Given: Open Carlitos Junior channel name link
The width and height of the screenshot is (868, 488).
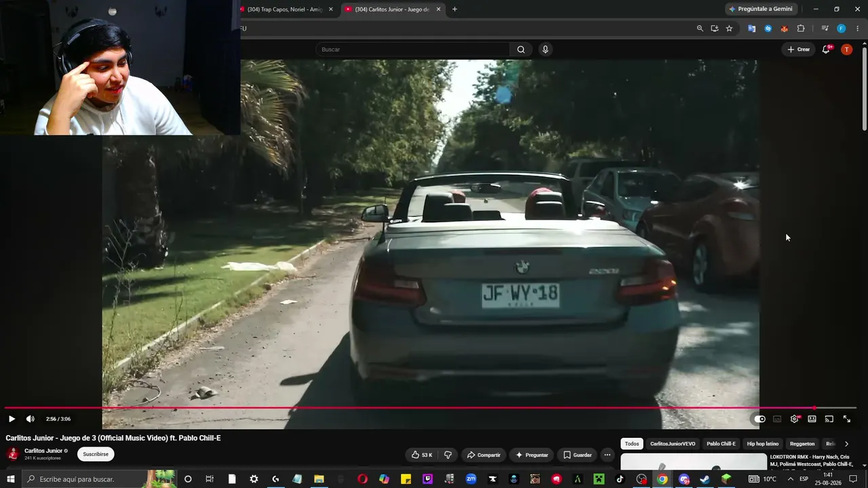Looking at the screenshot, I should click(43, 451).
